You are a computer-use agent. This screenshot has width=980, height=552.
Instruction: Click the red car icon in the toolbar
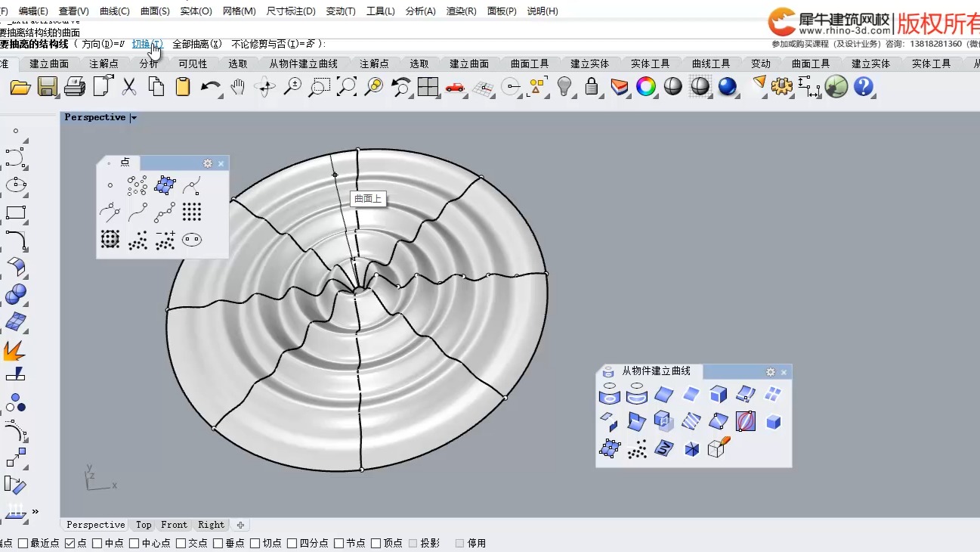(455, 87)
